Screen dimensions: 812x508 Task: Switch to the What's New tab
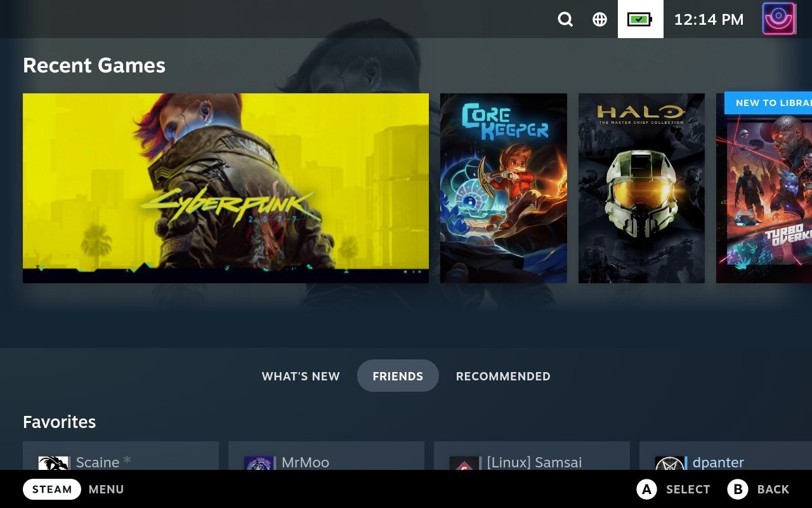pos(301,376)
